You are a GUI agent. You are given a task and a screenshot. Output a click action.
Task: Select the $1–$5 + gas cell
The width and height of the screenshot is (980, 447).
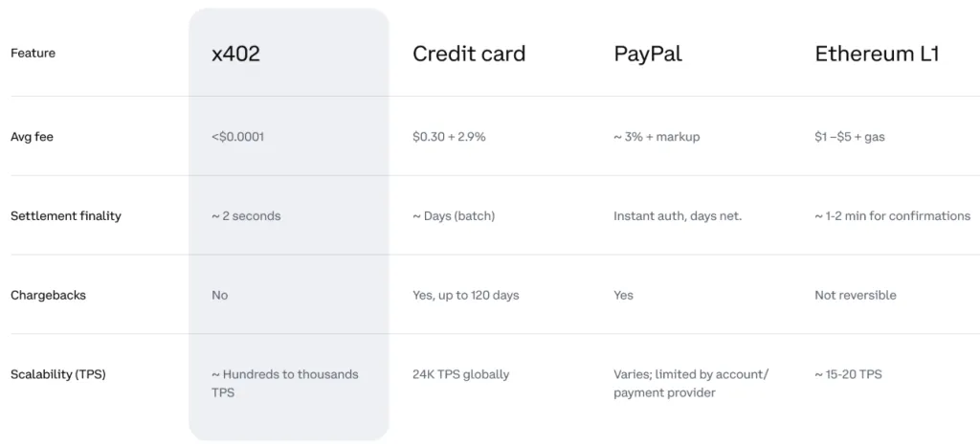(x=850, y=137)
